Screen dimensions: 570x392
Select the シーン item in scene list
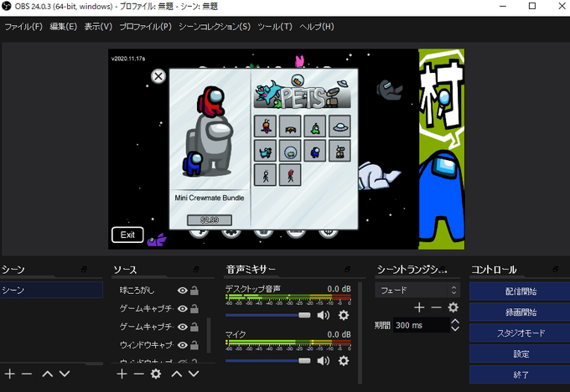point(51,290)
